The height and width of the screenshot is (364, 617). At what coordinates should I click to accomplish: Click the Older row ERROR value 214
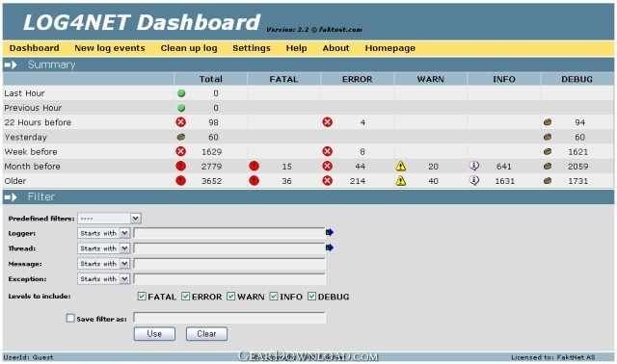coord(358,181)
